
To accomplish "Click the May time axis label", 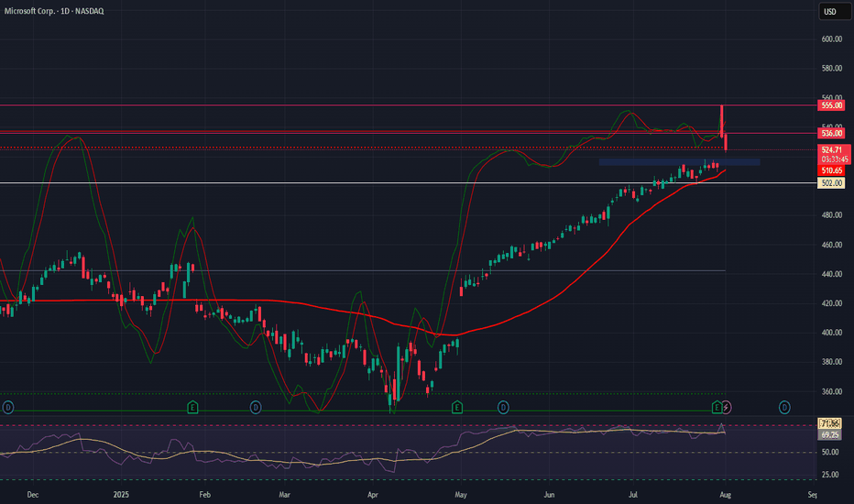I will click(461, 495).
